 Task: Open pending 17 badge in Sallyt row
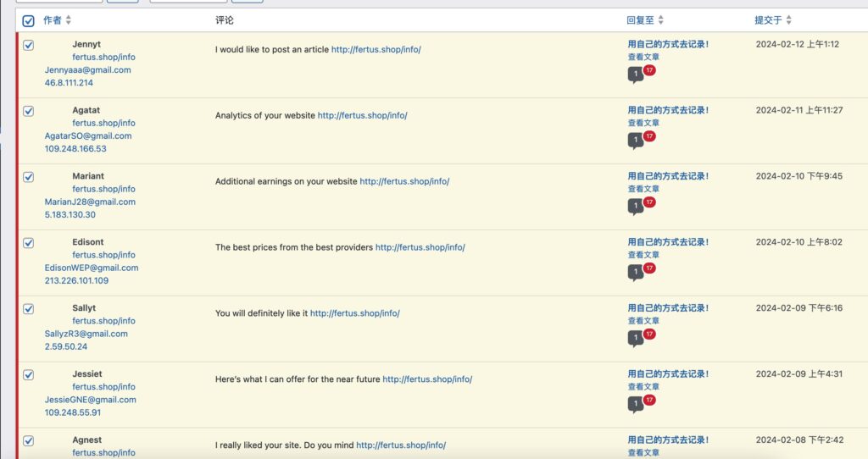click(x=649, y=334)
